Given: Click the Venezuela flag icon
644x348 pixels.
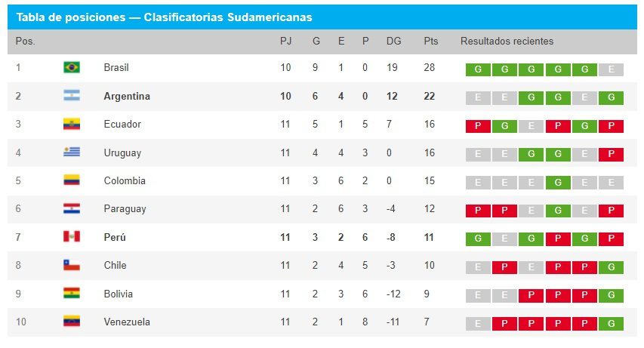Looking at the screenshot, I should pos(72,322).
